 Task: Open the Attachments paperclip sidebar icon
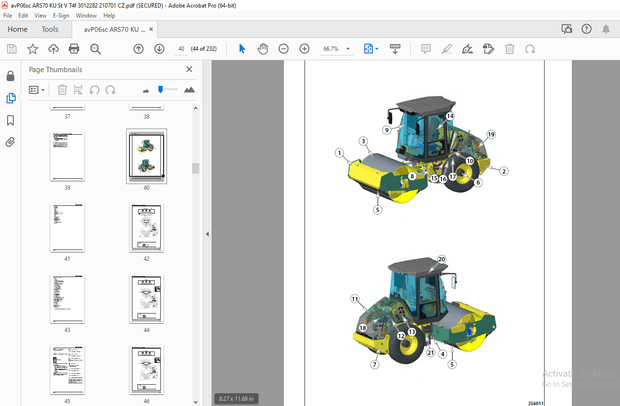pos(11,142)
